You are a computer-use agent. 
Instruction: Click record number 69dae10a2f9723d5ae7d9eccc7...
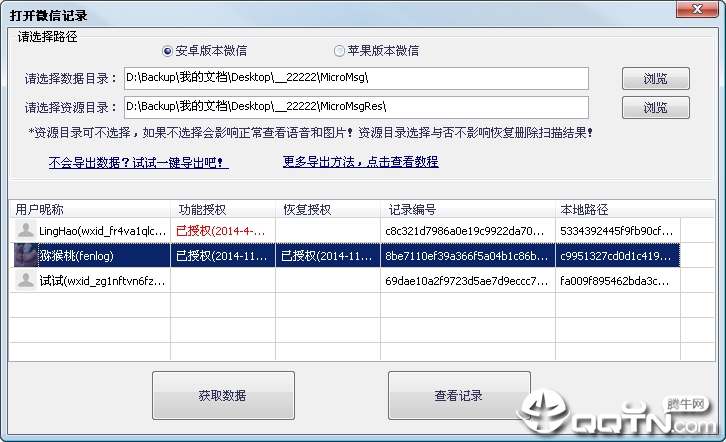tap(467, 281)
